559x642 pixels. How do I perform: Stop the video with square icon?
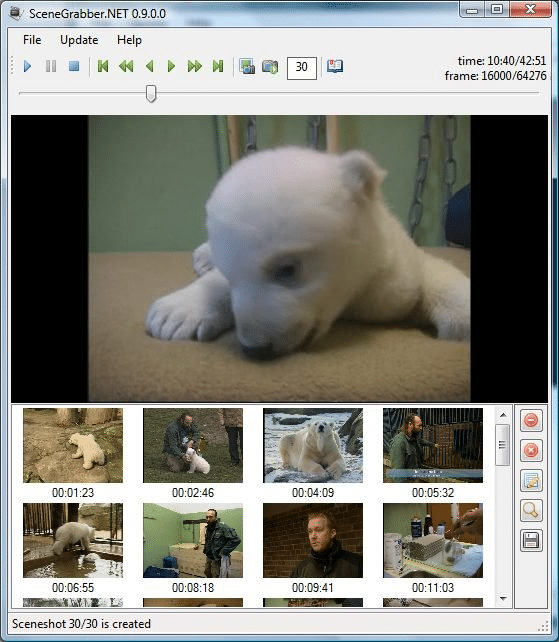pyautogui.click(x=74, y=66)
